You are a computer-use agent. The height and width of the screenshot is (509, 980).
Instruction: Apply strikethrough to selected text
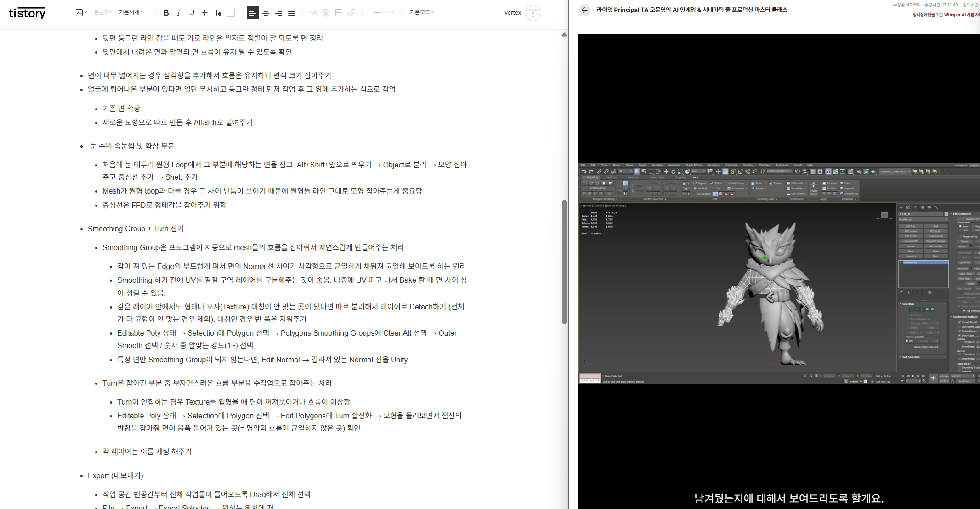coord(204,13)
